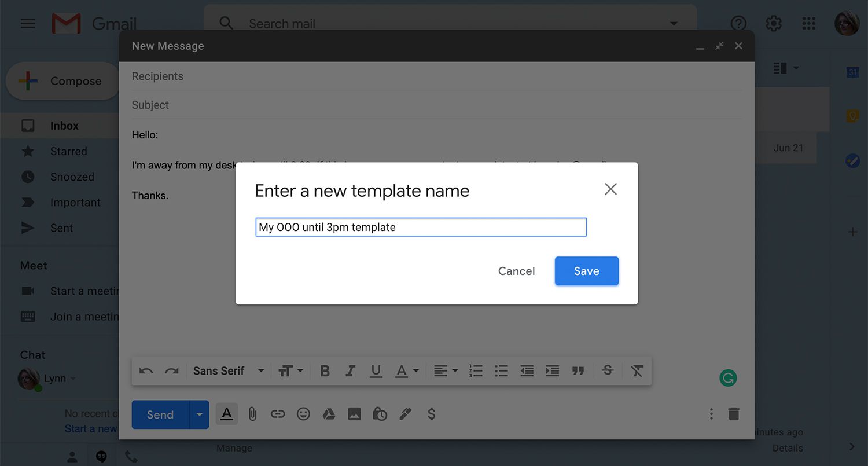Open the text color picker
Image resolution: width=868 pixels, height=466 pixels.
point(407,371)
